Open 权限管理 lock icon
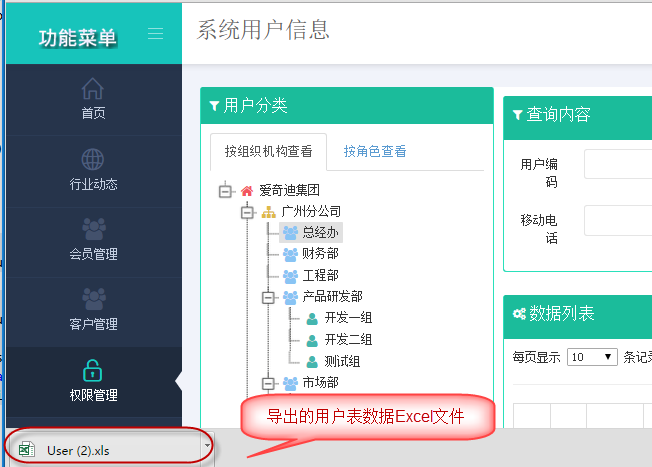 pyautogui.click(x=92, y=371)
